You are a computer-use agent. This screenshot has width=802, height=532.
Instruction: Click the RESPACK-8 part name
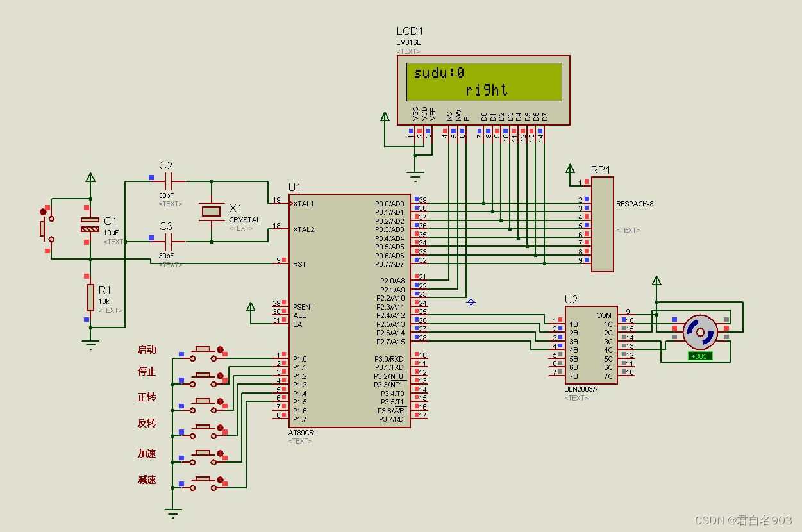click(635, 204)
